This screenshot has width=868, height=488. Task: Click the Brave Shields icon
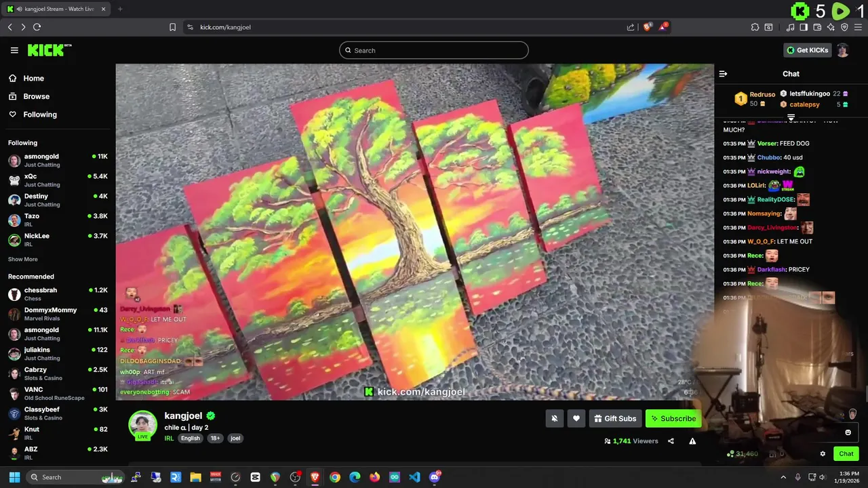647,27
